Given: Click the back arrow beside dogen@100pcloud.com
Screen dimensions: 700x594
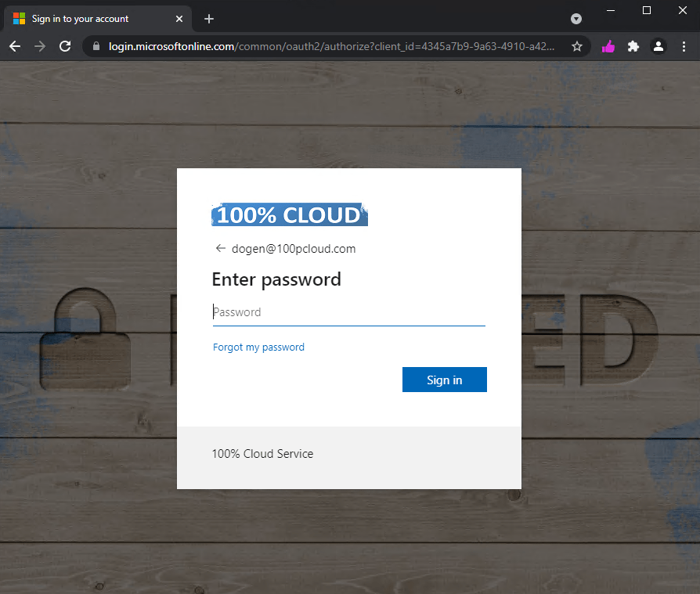Looking at the screenshot, I should point(220,249).
